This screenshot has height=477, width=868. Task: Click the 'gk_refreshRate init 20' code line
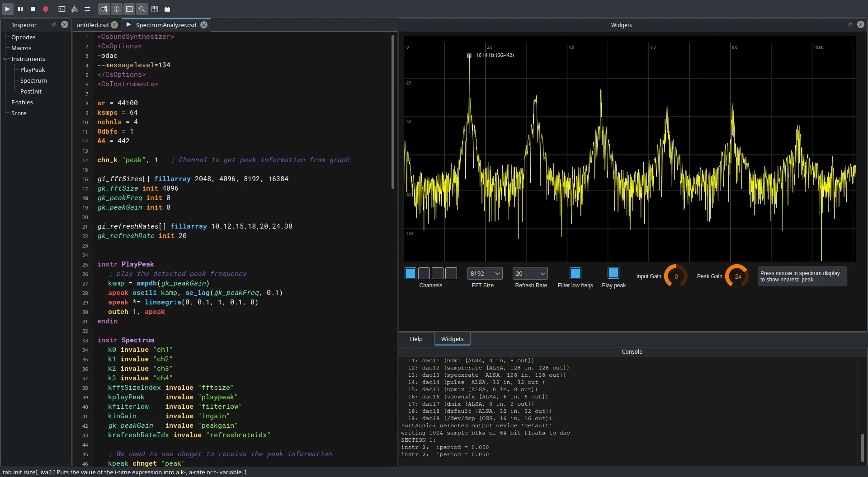[x=142, y=236]
